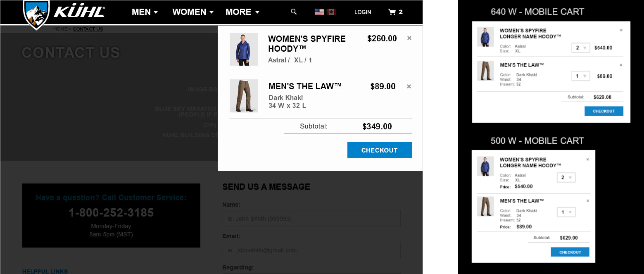Expand the WOMEN dropdown menu

click(193, 12)
